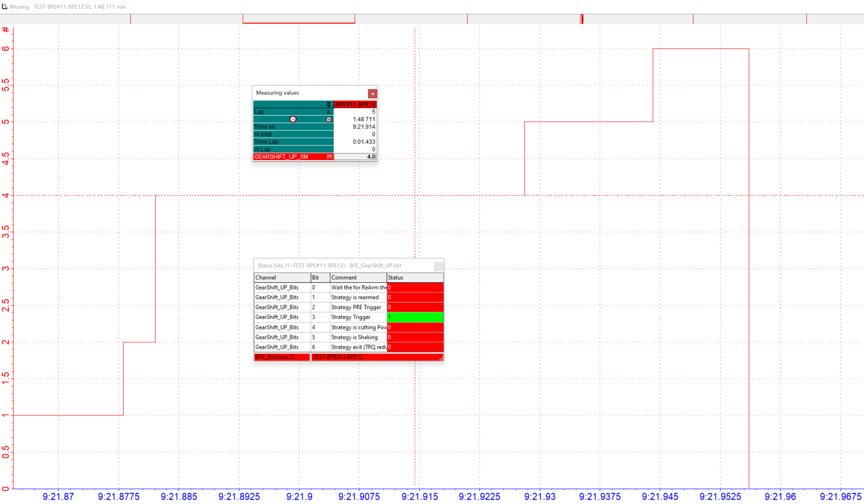This screenshot has width=864, height=504.
Task: Click the double-arrow expand icon in header row
Action: click(329, 104)
